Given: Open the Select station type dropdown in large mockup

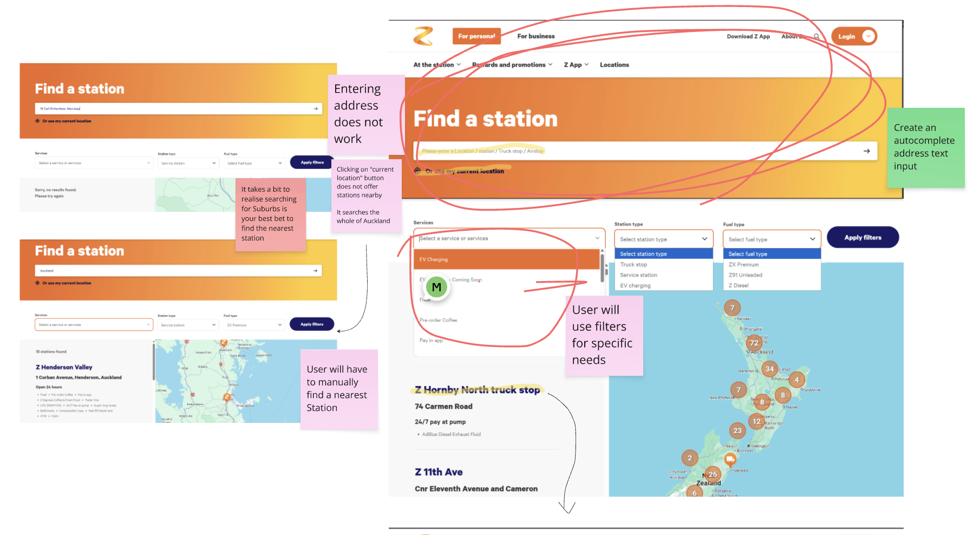Looking at the screenshot, I should point(663,239).
